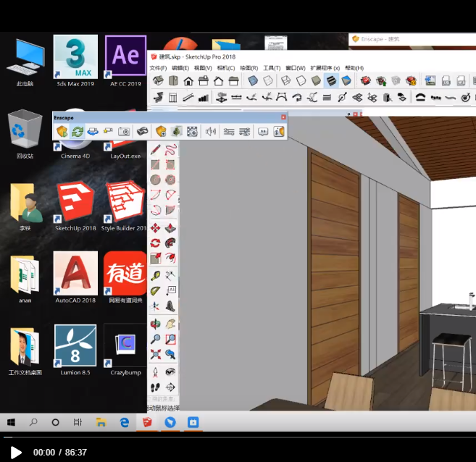
Task: Open the 文件(F) menu
Action: click(158, 68)
